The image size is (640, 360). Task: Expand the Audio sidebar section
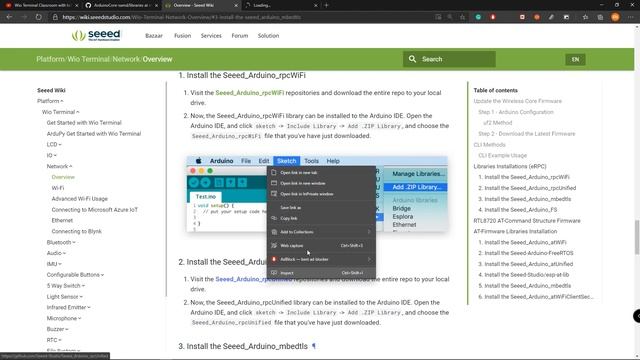[x=56, y=253]
